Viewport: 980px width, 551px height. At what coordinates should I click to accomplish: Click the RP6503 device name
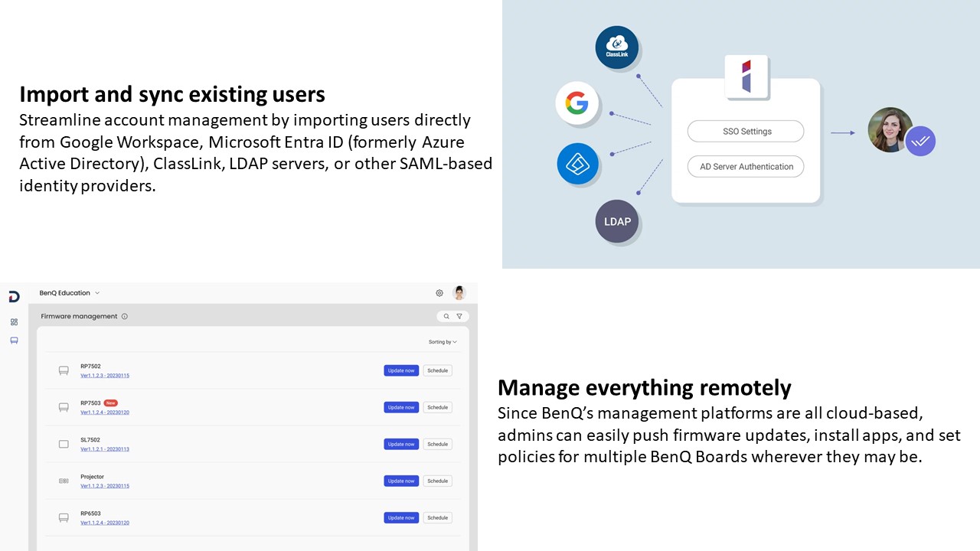click(90, 514)
